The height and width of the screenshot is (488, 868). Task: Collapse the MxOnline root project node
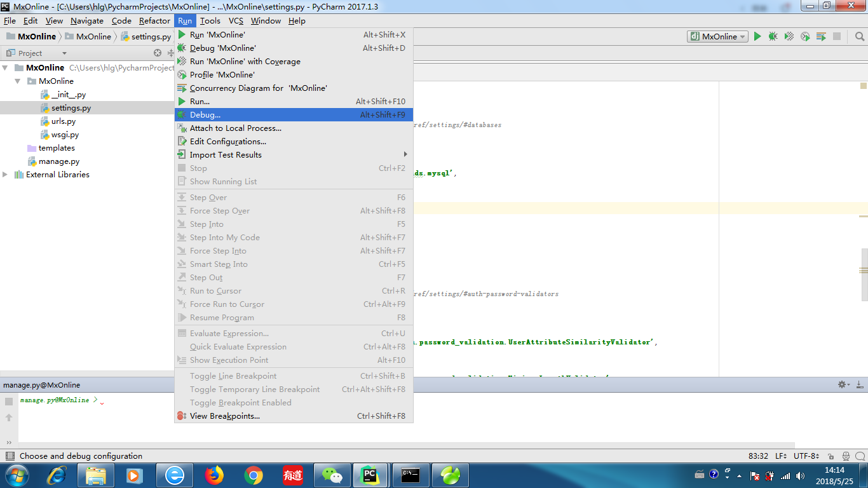[x=5, y=67]
